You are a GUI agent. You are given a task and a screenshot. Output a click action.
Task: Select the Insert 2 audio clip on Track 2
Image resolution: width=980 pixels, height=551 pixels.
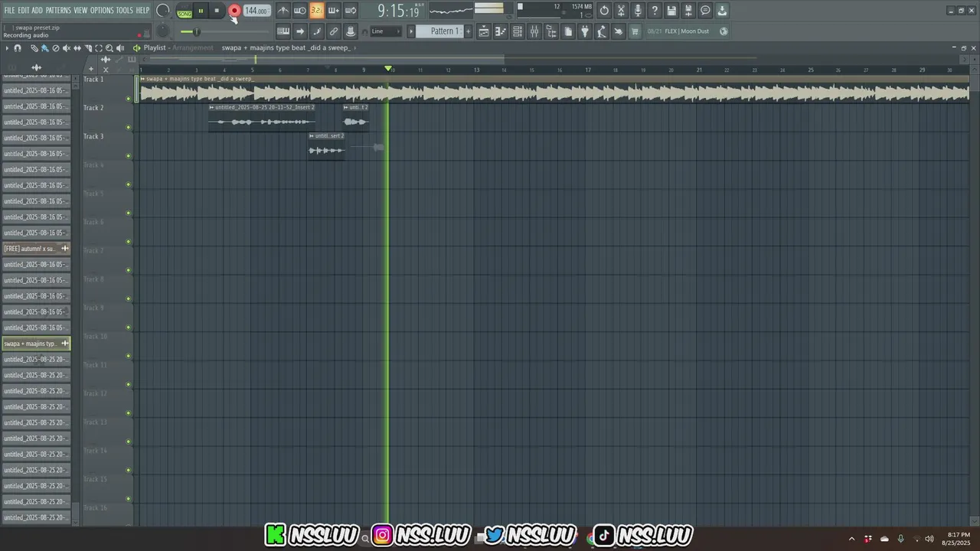(x=262, y=118)
